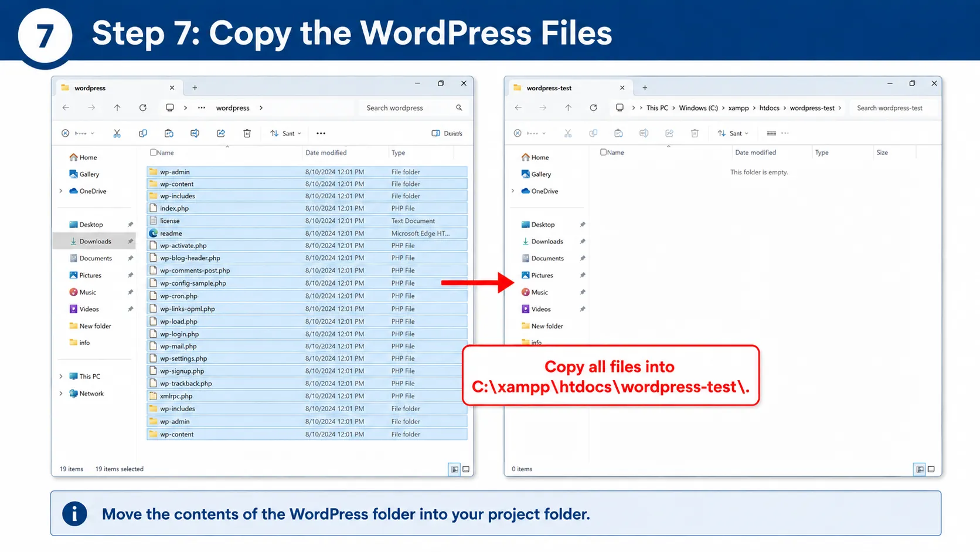The width and height of the screenshot is (980, 552).
Task: Click Refresh icon in wordpress-test window
Action: [593, 107]
